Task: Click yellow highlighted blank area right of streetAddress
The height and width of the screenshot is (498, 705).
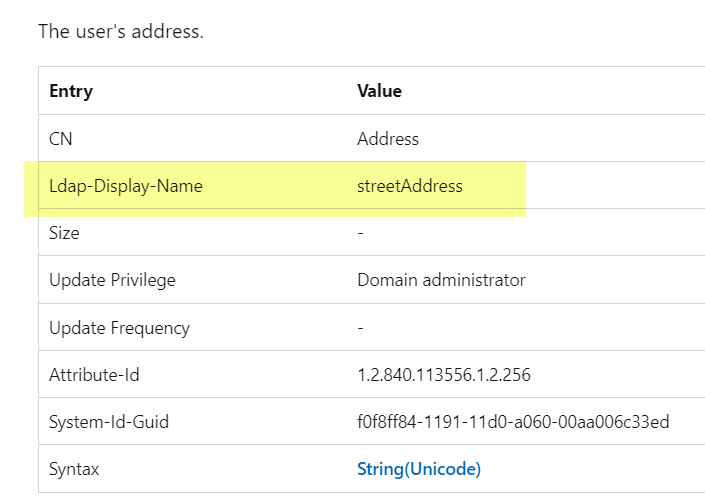Action: (x=495, y=186)
